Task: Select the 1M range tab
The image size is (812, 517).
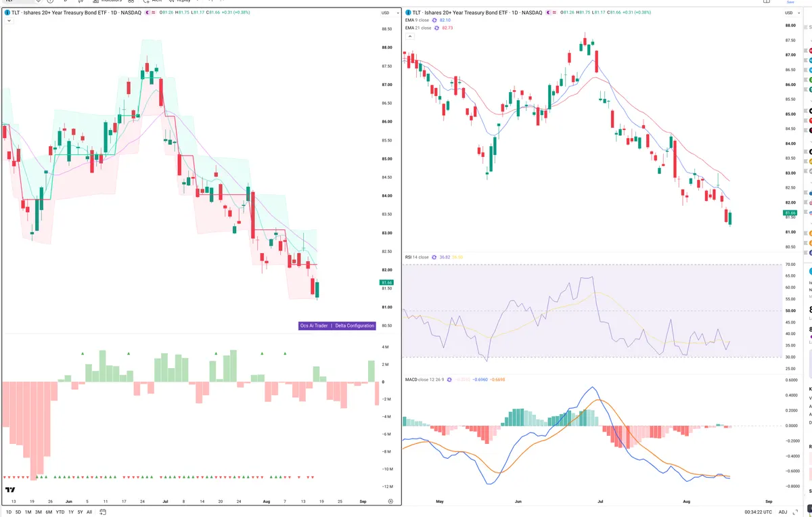Action: pos(28,512)
